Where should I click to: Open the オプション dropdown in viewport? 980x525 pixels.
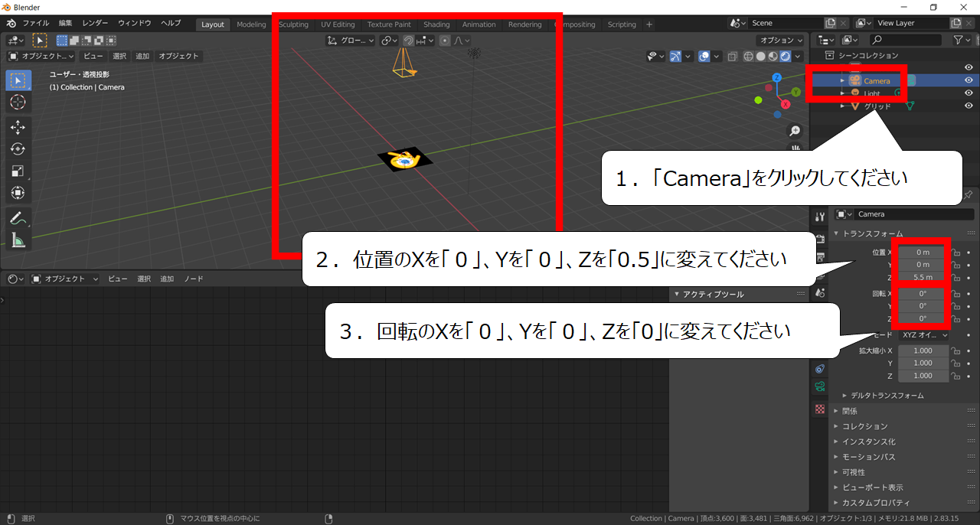(x=780, y=41)
